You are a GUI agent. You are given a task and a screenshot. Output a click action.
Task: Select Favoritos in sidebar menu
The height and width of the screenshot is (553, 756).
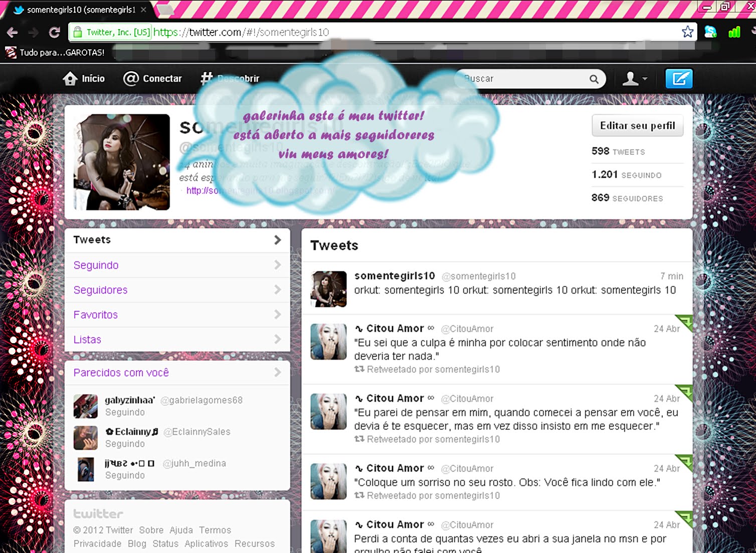177,315
